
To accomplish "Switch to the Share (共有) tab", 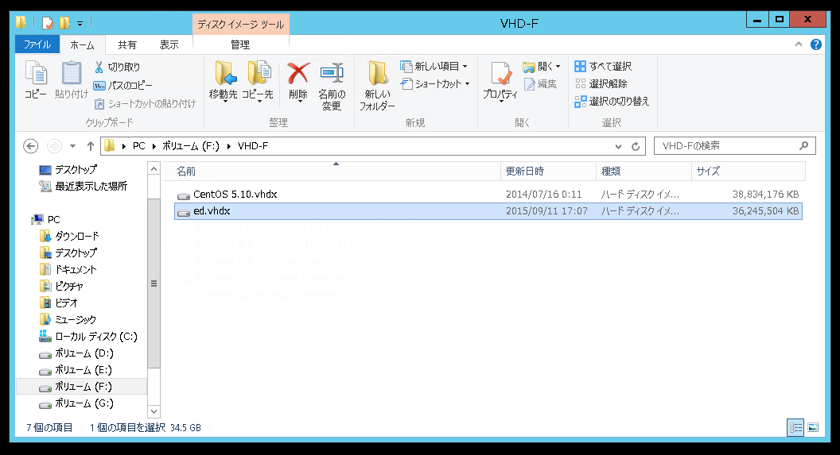I will pos(127,44).
